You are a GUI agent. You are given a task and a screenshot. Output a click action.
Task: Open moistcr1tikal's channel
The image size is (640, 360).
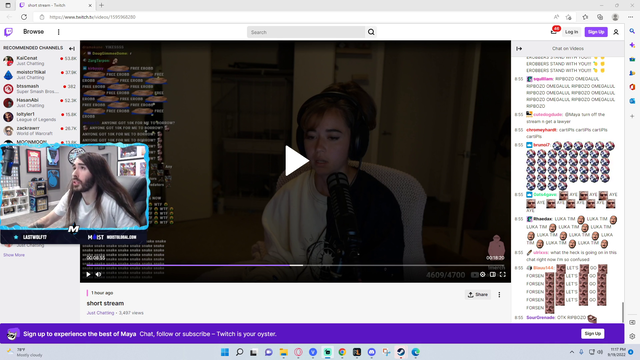(x=40, y=75)
